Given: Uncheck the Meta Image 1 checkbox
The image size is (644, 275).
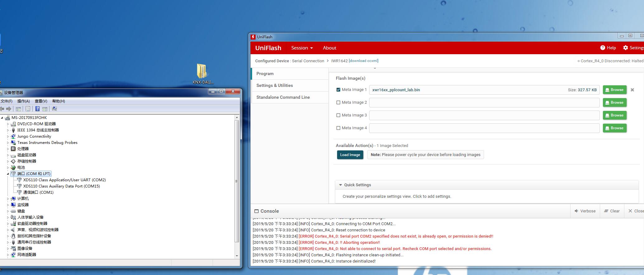Looking at the screenshot, I should click(x=338, y=90).
